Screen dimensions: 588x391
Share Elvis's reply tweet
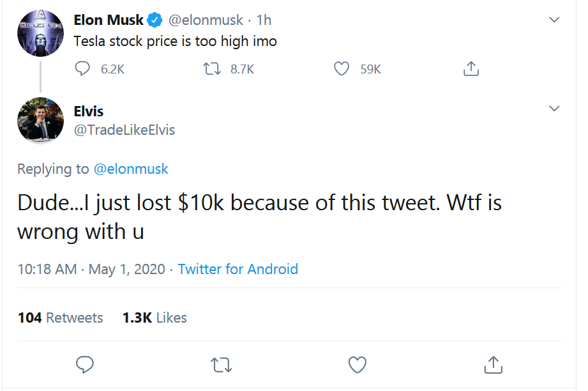pos(493,365)
